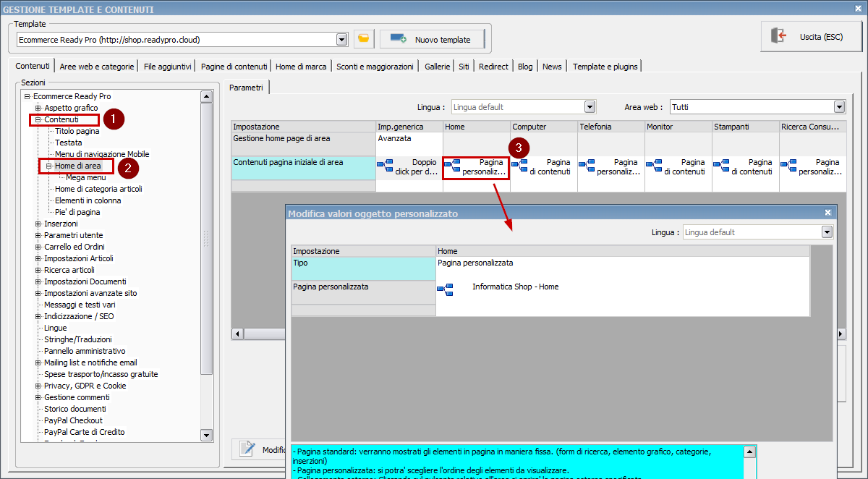Open Lingua dropdown in Modifica valori dialog
This screenshot has width=868, height=479.
[827, 232]
